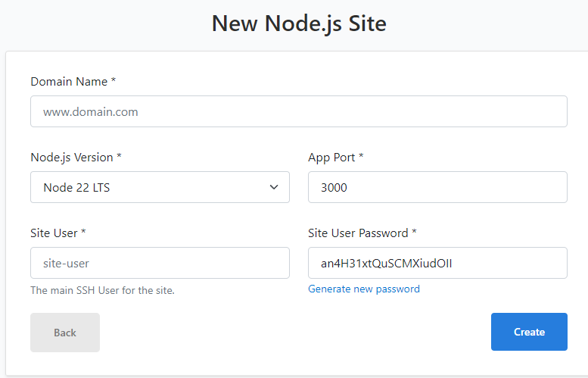
Task: Click the Site User Password label
Action: click(362, 233)
